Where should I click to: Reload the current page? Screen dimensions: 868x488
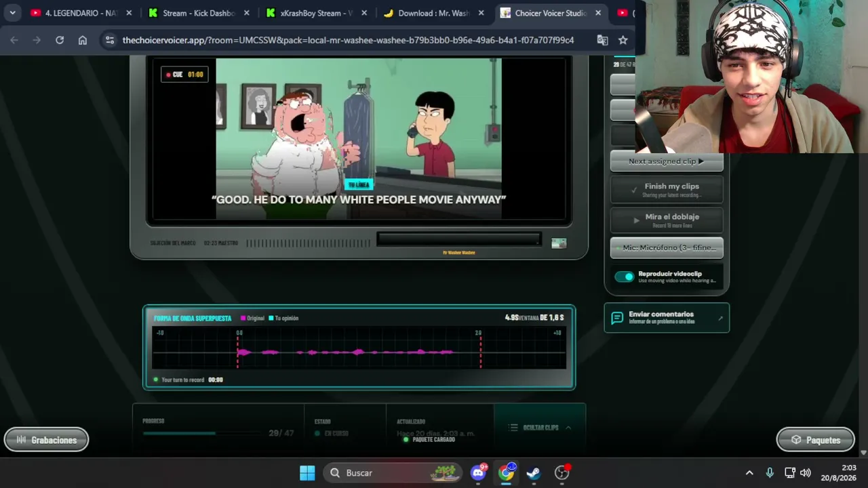[60, 40]
